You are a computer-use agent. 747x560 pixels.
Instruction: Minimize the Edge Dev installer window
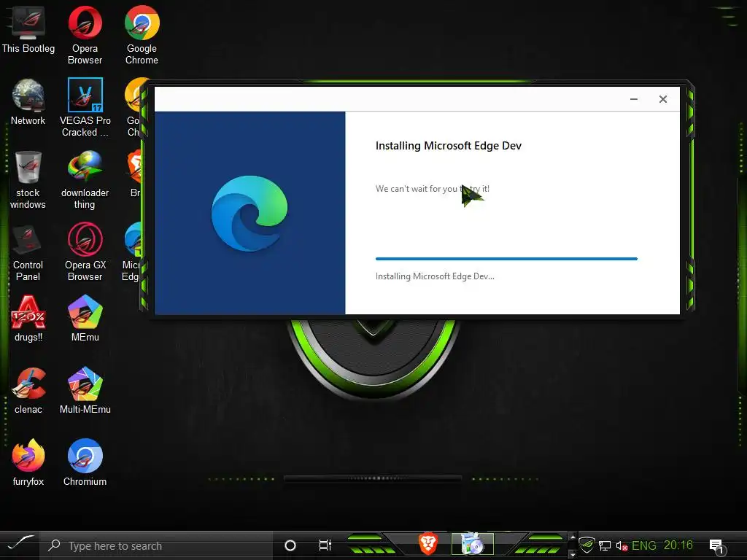coord(634,99)
